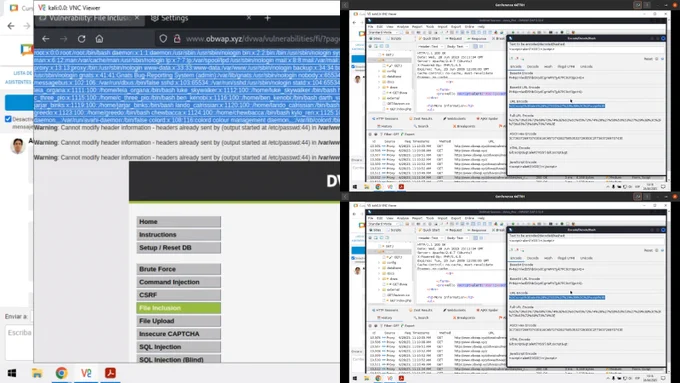The height and width of the screenshot is (383, 680).
Task: Open Adobe Acrobat from the taskbar
Action: coord(110,373)
